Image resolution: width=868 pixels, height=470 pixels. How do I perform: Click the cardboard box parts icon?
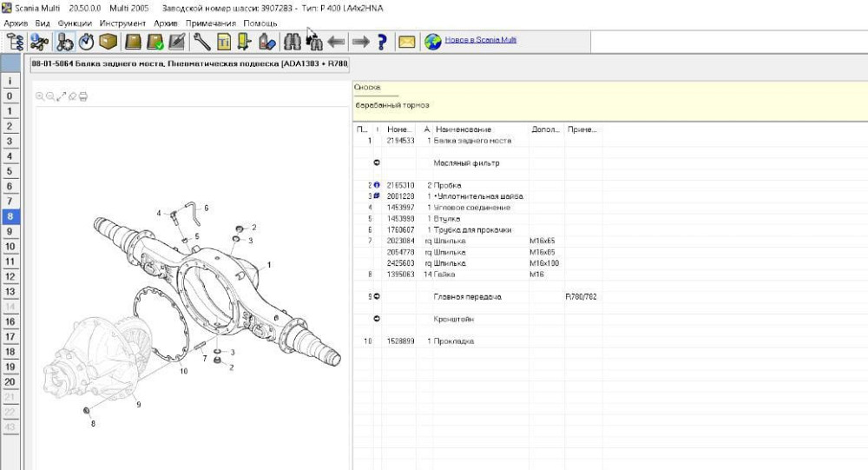(x=108, y=41)
